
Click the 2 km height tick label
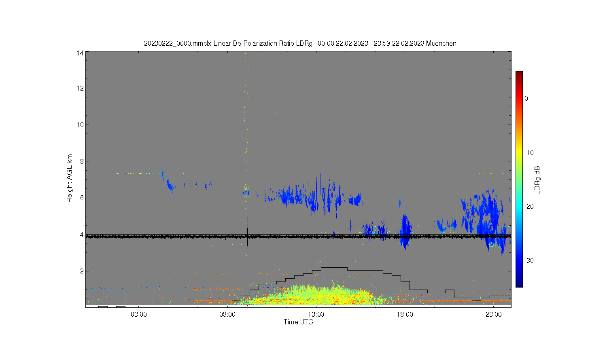pyautogui.click(x=82, y=271)
